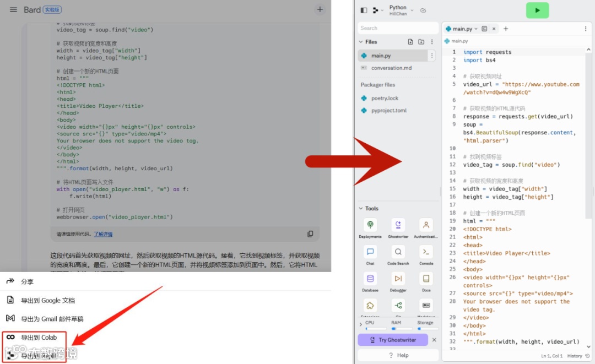This screenshot has height=364, width=595.
Task: Run the repl with the green button
Action: pyautogui.click(x=537, y=10)
